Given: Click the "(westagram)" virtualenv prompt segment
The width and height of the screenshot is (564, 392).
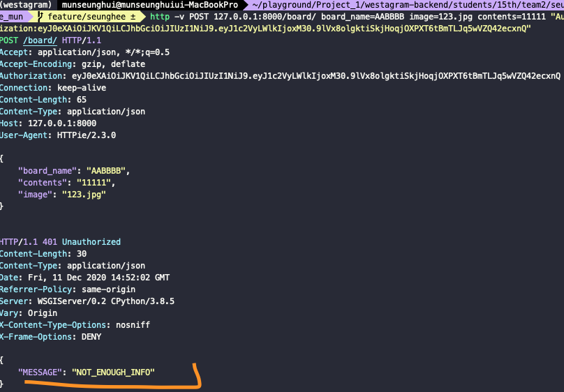Looking at the screenshot, I should [x=26, y=5].
